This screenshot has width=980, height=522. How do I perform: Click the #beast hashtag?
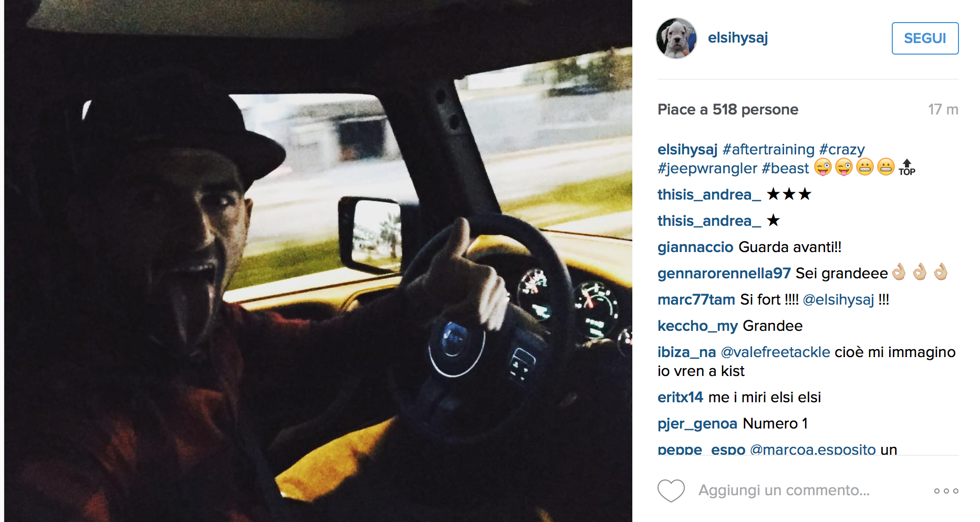click(x=785, y=169)
